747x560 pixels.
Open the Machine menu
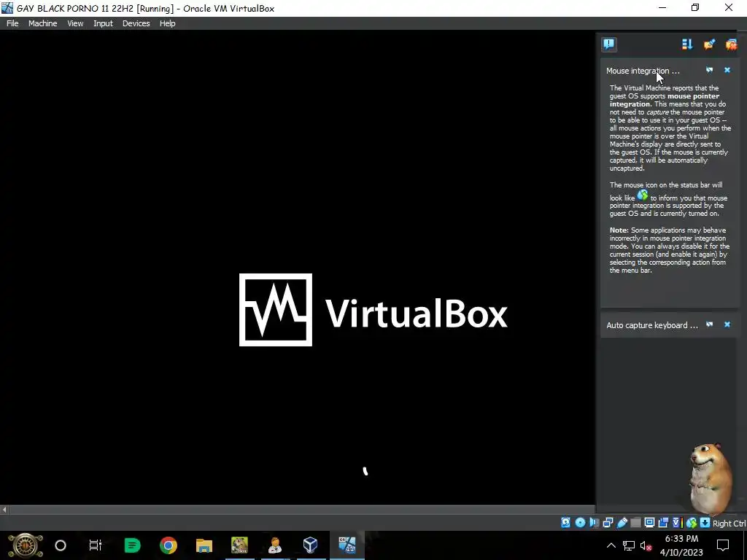coord(42,23)
